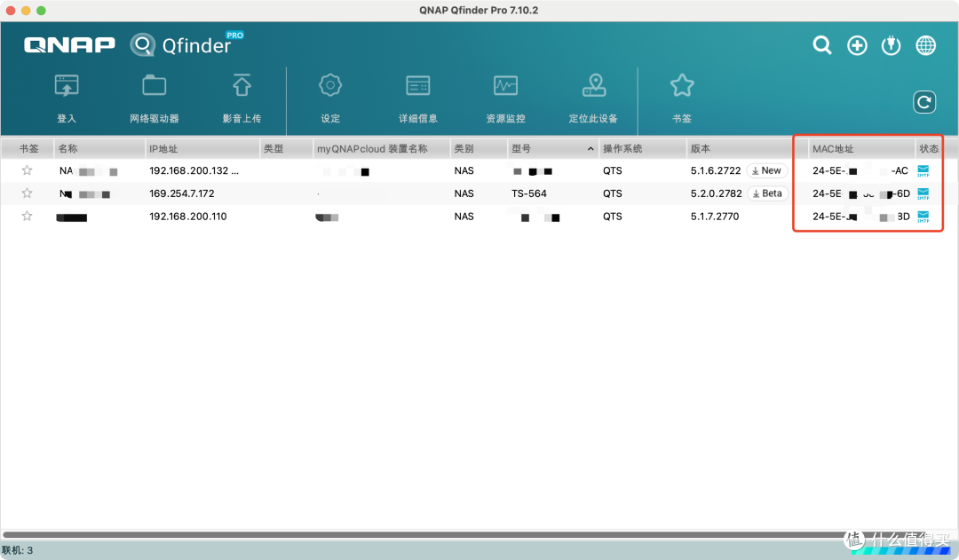Toggle bookmark star for 192.168.200.110 row
This screenshot has height=560, width=959.
click(x=27, y=216)
